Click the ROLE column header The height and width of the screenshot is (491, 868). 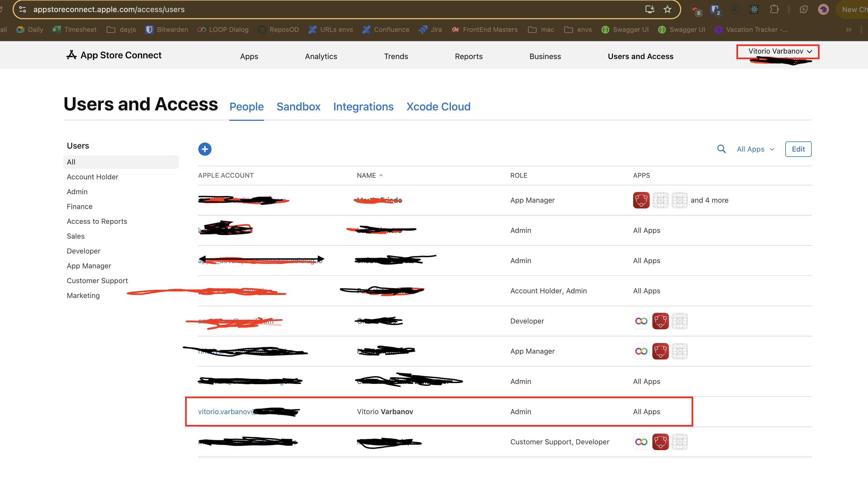click(519, 175)
